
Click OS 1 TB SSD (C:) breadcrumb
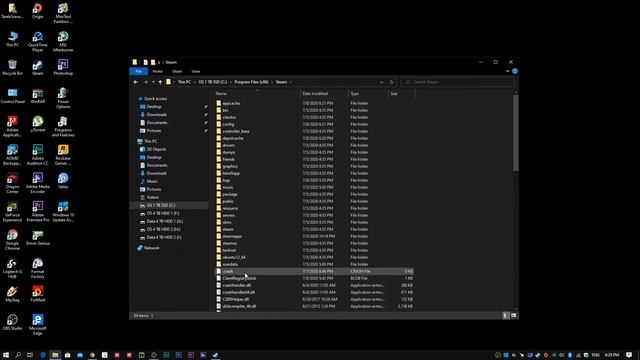[x=213, y=82]
